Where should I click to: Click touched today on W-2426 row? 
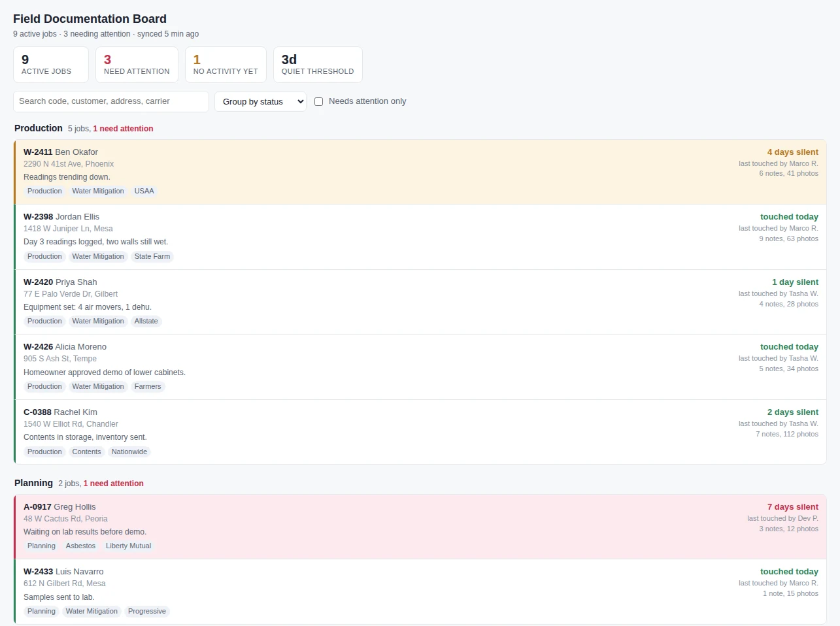(x=789, y=347)
